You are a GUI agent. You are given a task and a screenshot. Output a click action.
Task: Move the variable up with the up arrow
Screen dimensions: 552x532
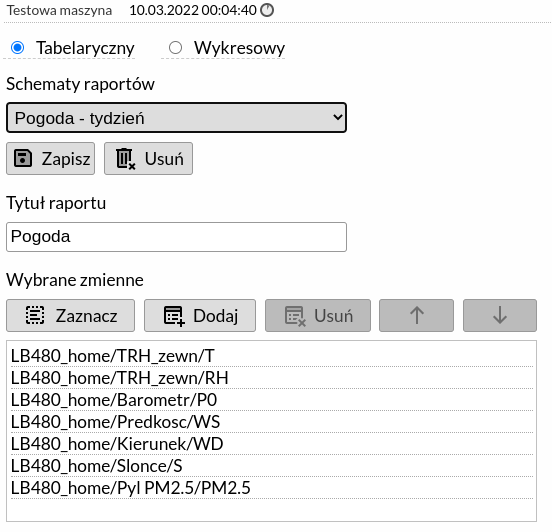[x=416, y=315]
